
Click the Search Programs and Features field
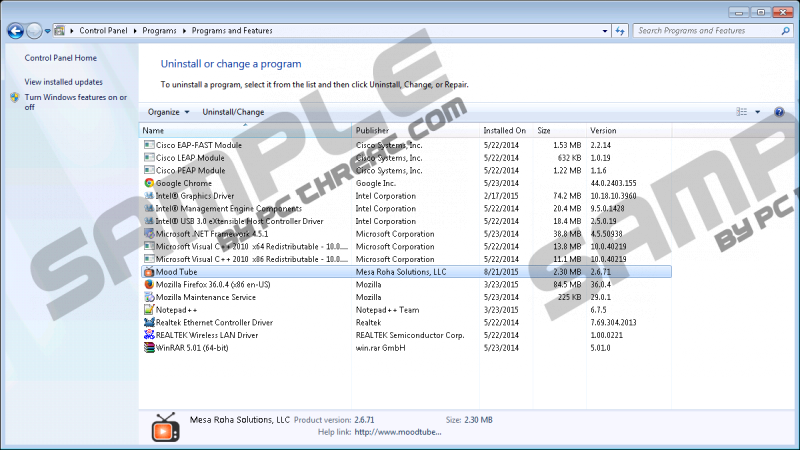[703, 31]
